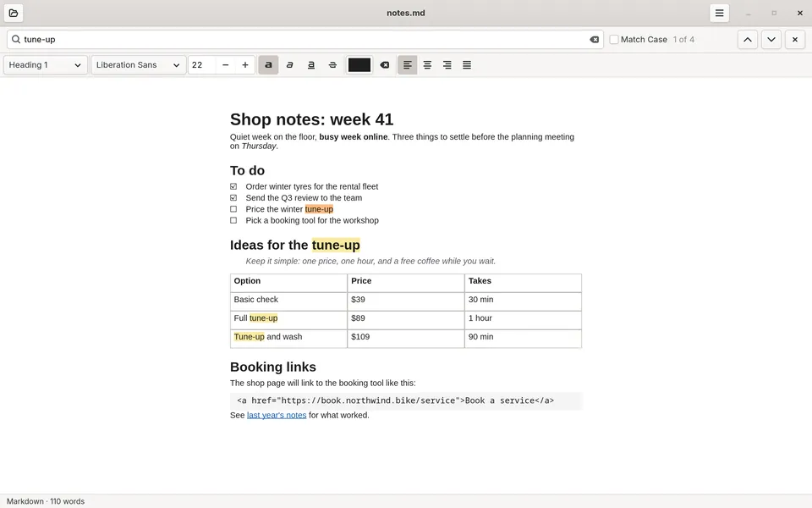Click the '90 min' table cell

523,339
